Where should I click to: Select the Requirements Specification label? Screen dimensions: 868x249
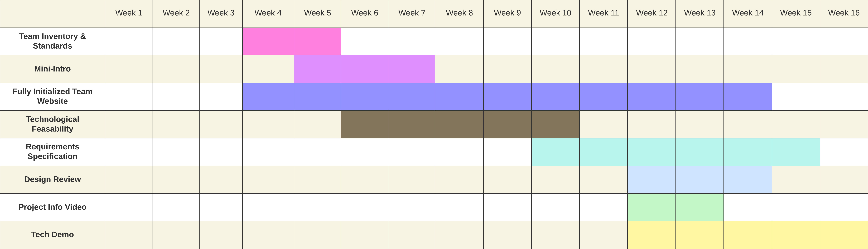pos(53,152)
